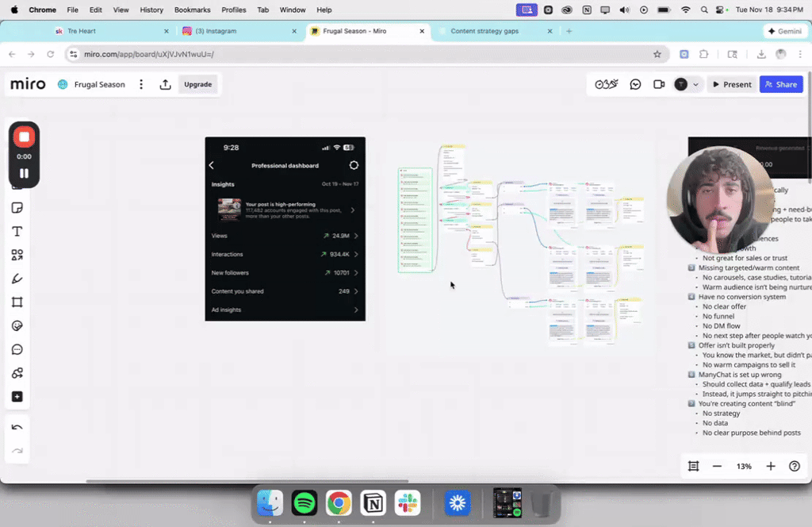
Task: Open the shapes and lines tool
Action: (17, 255)
